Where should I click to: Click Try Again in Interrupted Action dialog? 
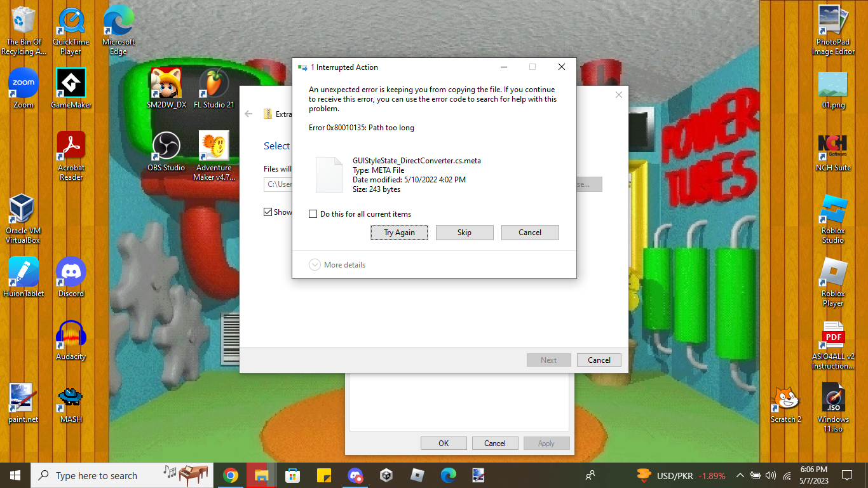[399, 233]
